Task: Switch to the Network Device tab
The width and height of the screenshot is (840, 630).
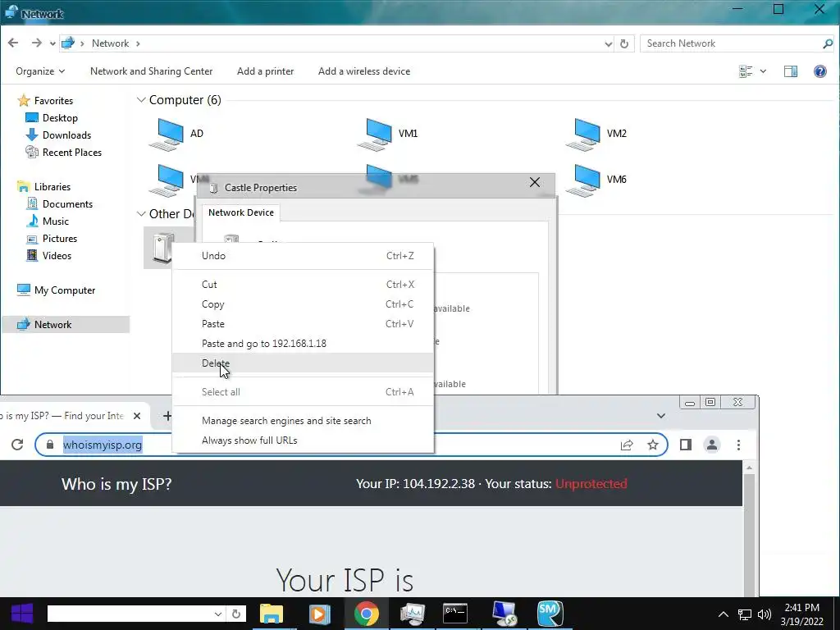Action: pyautogui.click(x=241, y=212)
